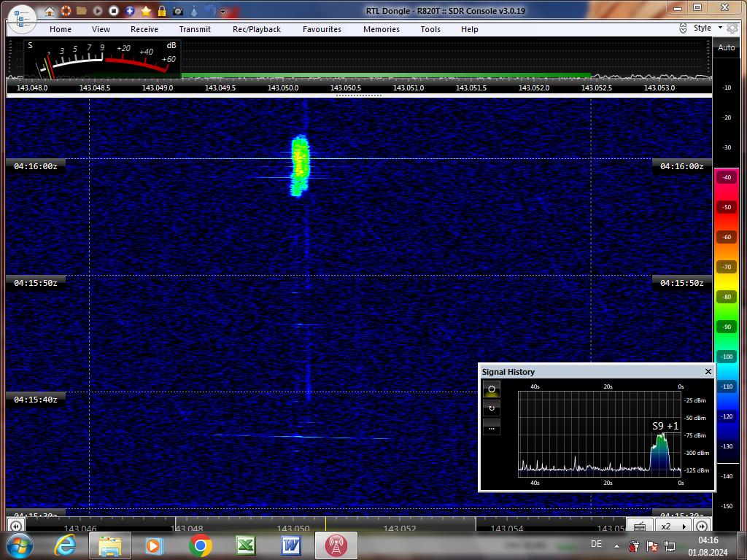
Task: Open Windows Explorer from the taskbar
Action: point(110,545)
